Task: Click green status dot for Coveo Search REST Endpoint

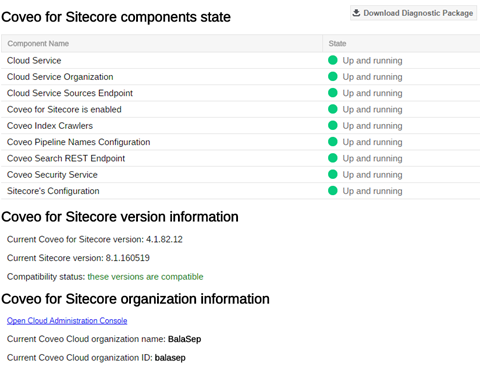Action: [x=333, y=158]
